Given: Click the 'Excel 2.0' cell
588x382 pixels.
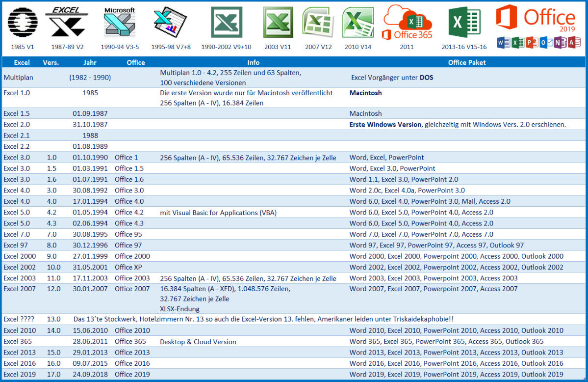Looking at the screenshot, I should (17, 124).
